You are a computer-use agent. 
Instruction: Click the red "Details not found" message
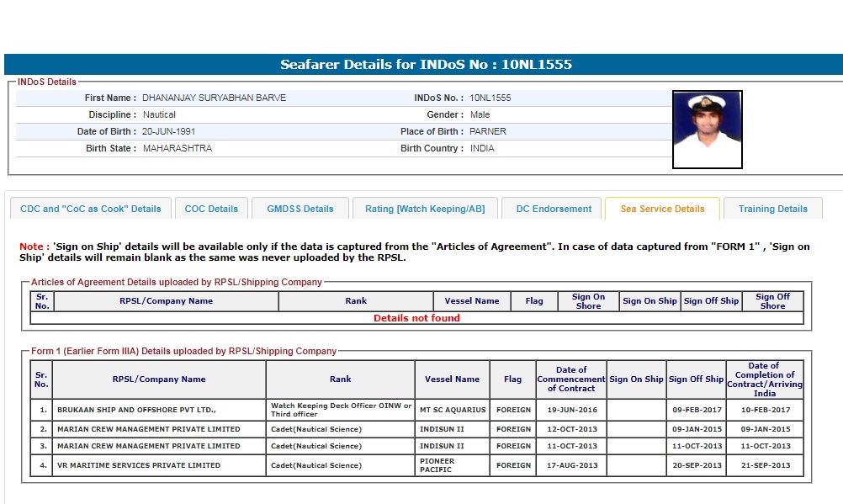click(x=416, y=318)
